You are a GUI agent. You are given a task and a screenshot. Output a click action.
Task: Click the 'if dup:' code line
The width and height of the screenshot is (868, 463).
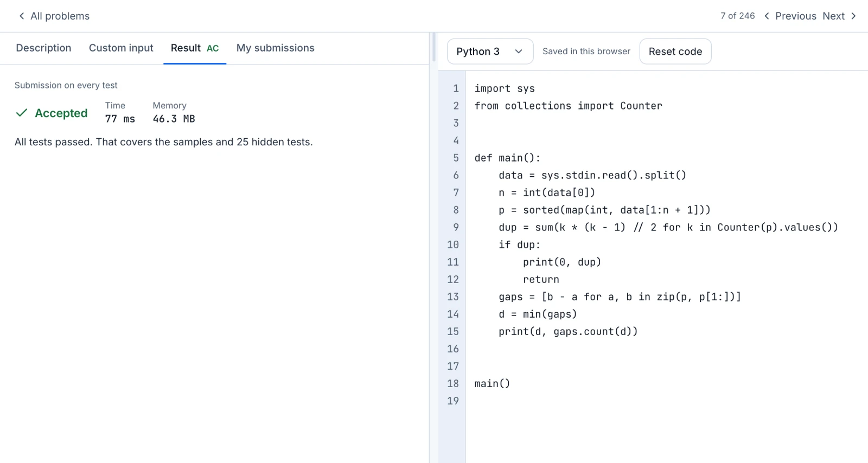pos(520,245)
